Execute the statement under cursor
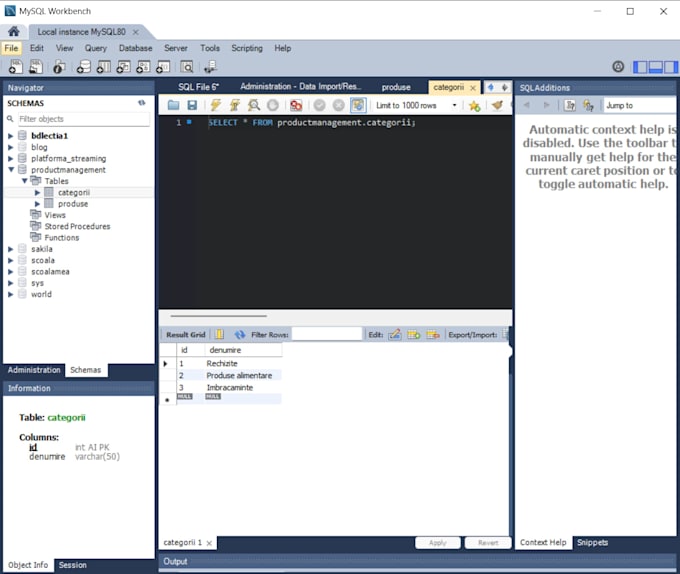 [235, 105]
